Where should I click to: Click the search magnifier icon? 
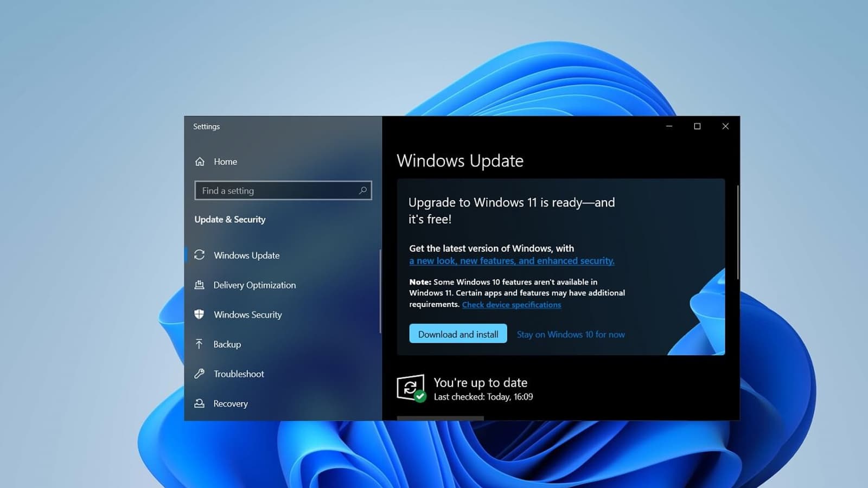[363, 190]
